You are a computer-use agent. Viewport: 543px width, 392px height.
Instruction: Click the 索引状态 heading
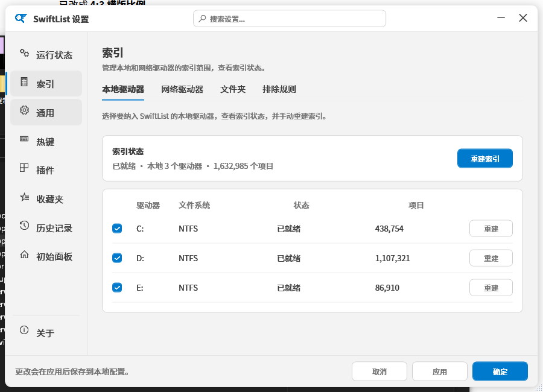128,151
